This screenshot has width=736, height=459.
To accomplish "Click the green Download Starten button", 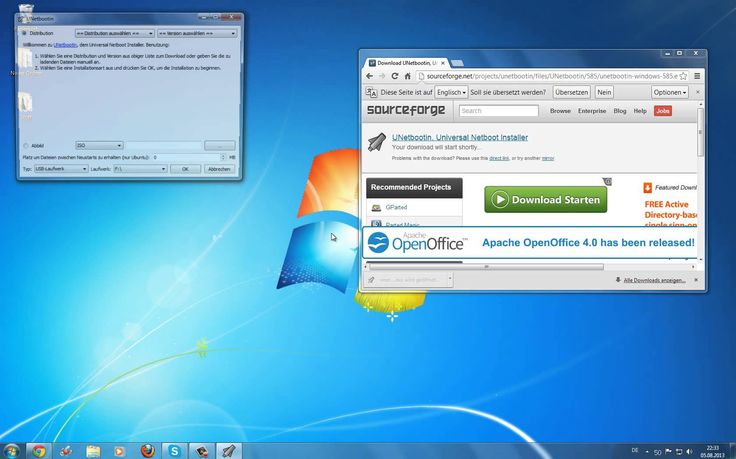I will click(545, 199).
